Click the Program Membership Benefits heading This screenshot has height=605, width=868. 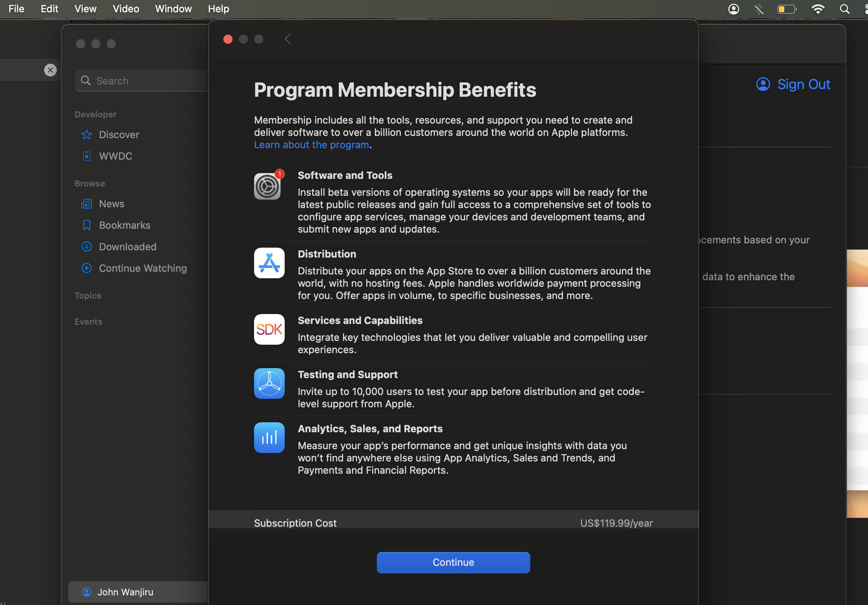tap(395, 90)
